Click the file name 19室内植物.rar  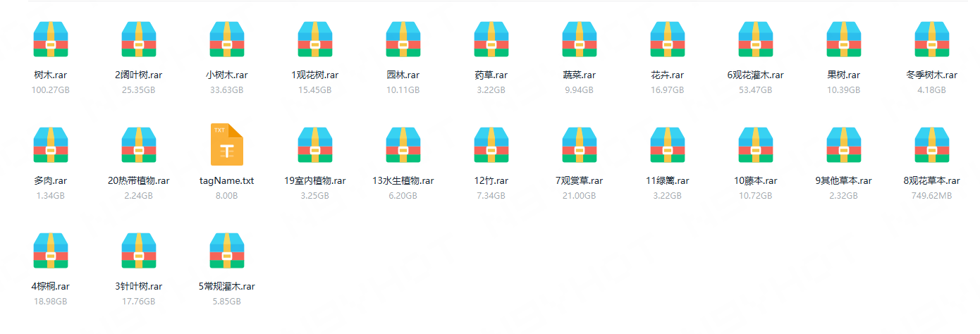pos(315,181)
